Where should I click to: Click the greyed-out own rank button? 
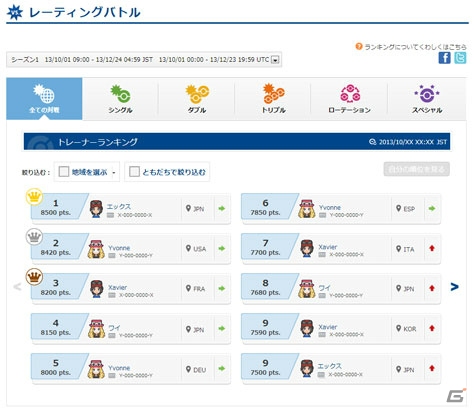pos(417,169)
